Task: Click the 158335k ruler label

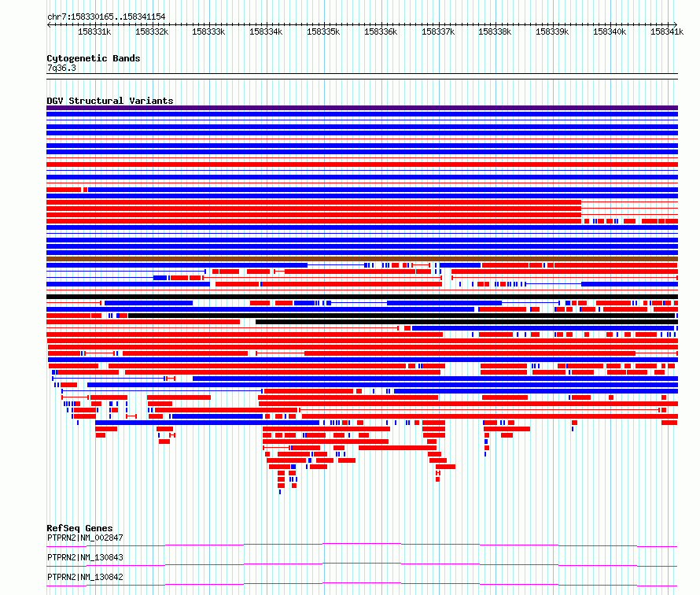Action: point(323,31)
